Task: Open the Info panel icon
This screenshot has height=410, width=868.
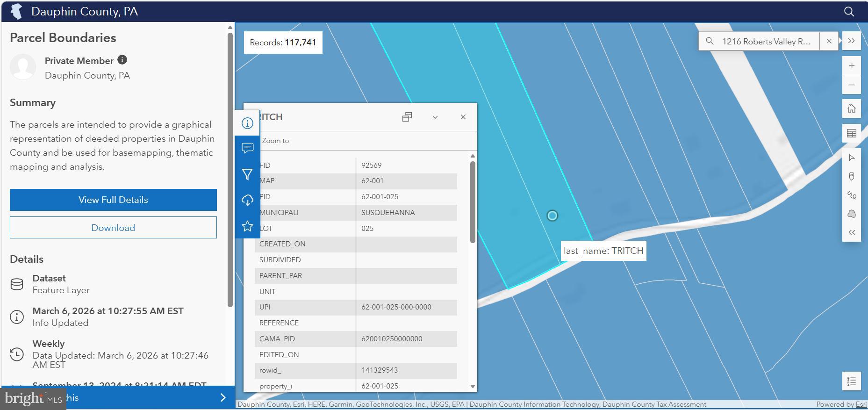Action: coord(247,123)
